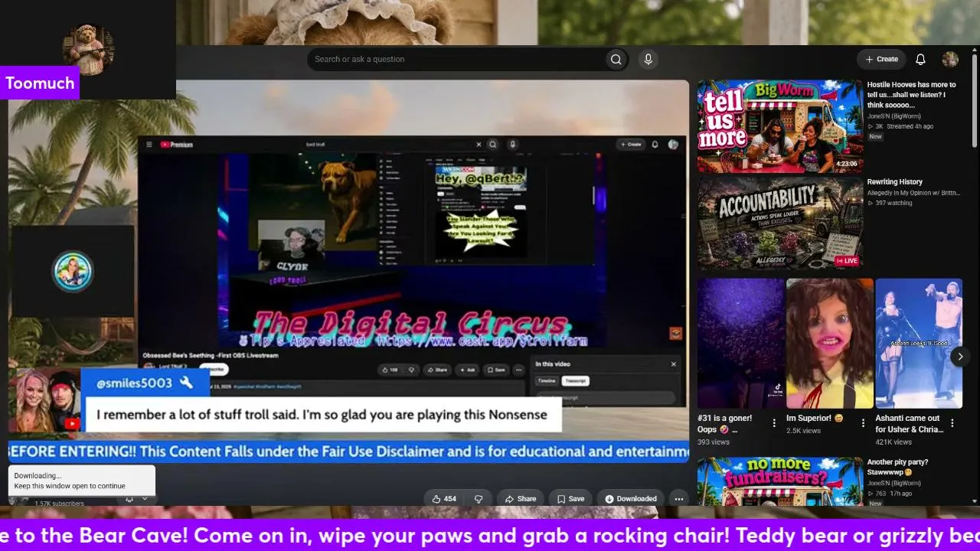Image resolution: width=980 pixels, height=551 pixels.
Task: Play the Ashanti and Usher short thumbnail
Action: [x=919, y=343]
